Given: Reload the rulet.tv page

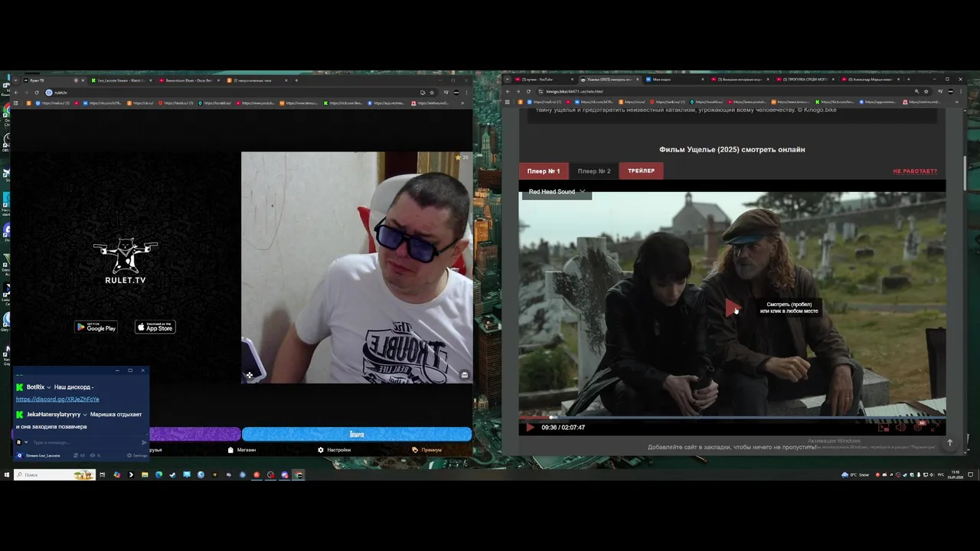Looking at the screenshot, I should click(x=37, y=93).
